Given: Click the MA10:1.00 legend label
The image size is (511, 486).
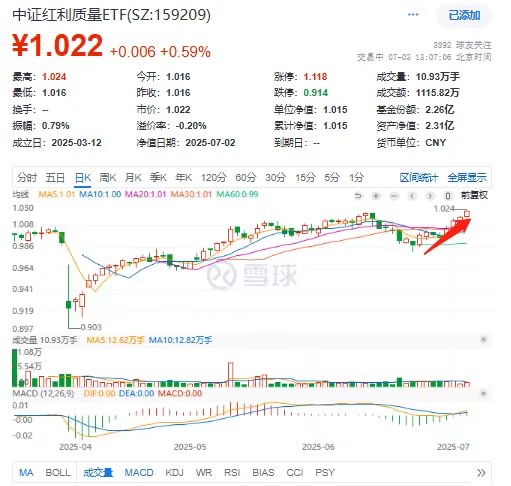Looking at the screenshot, I should click(x=100, y=194).
